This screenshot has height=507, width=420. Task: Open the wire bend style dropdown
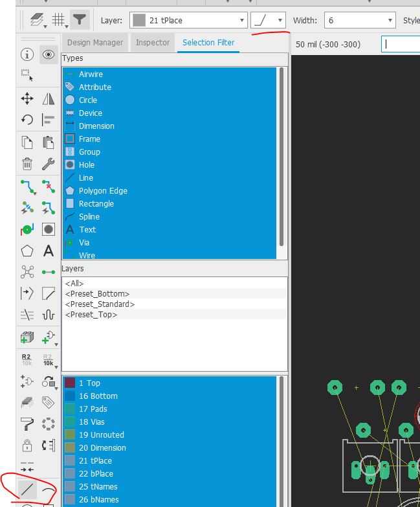click(x=268, y=20)
